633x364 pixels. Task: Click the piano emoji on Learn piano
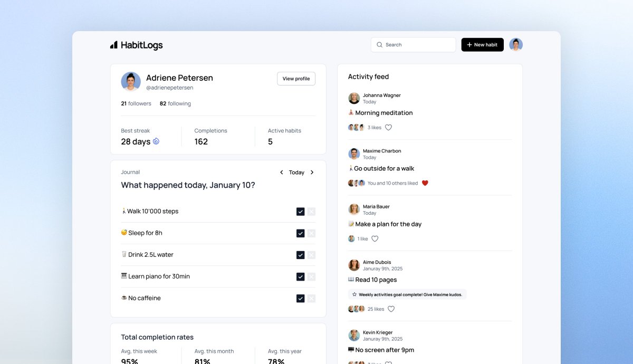pyautogui.click(x=124, y=276)
